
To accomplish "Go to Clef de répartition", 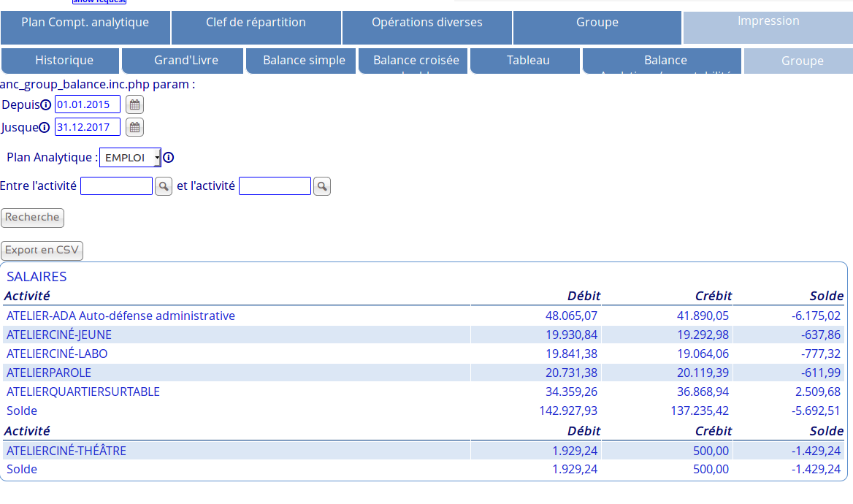I will tap(256, 23).
